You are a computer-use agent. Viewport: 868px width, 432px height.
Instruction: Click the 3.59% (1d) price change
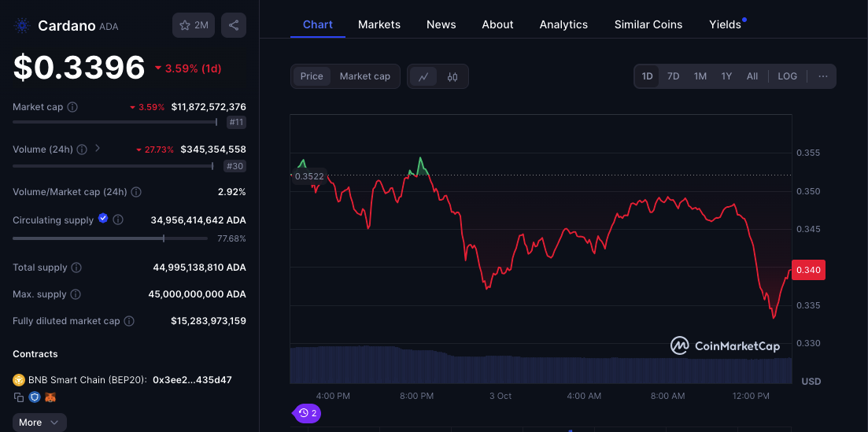188,68
